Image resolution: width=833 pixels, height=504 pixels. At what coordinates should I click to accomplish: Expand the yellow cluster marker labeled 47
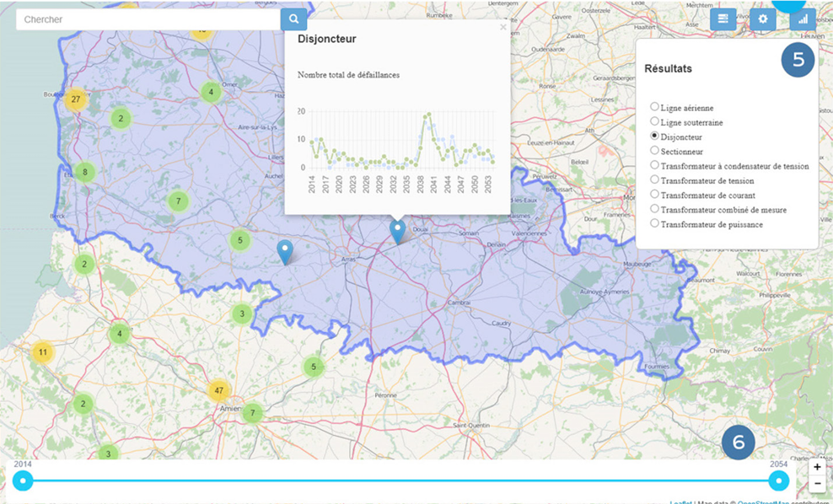pyautogui.click(x=219, y=391)
